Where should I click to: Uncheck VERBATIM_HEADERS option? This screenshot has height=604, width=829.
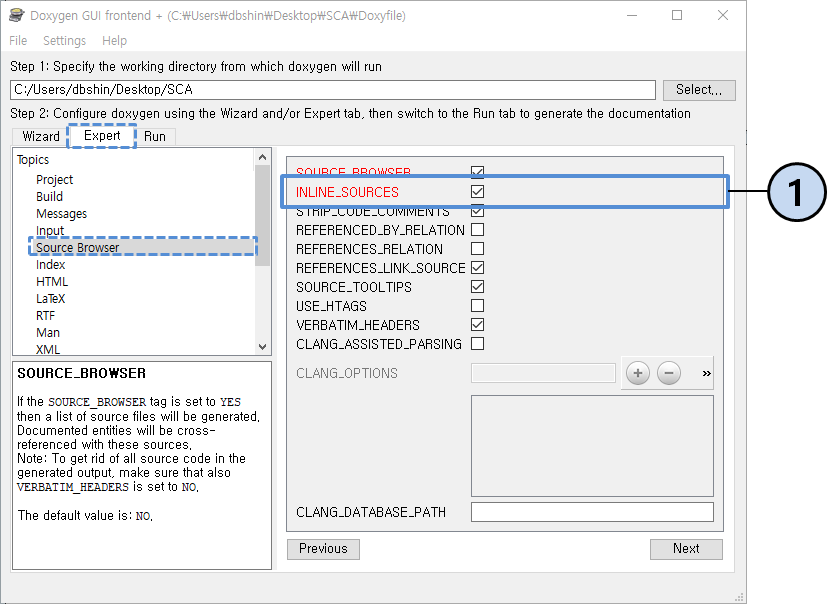click(x=477, y=325)
